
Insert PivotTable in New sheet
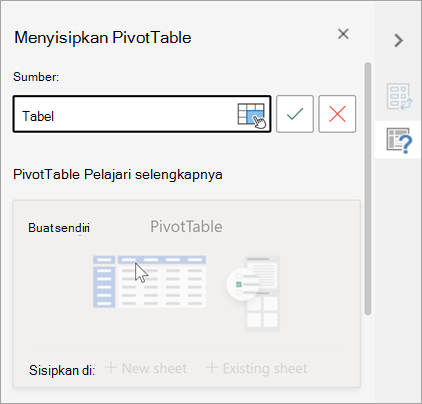[146, 368]
